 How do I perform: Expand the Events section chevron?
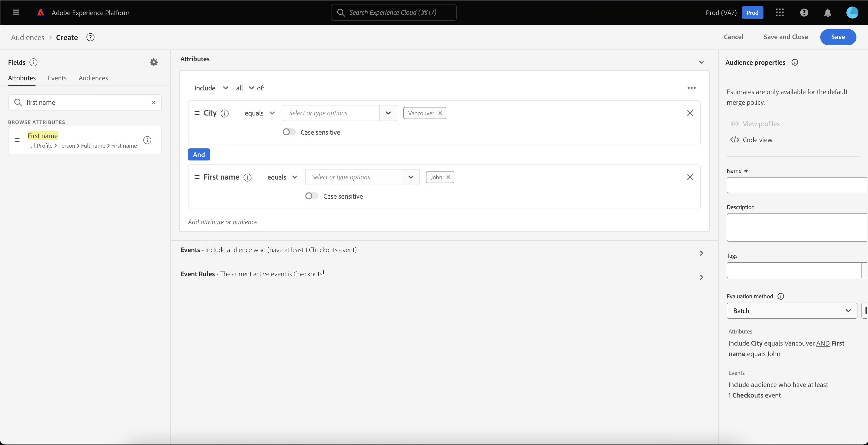702,253
